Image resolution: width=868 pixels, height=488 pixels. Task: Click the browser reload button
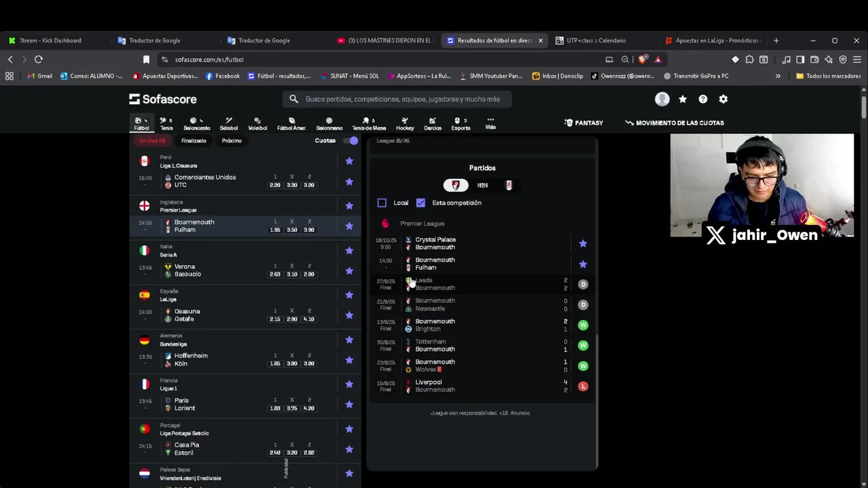(x=39, y=60)
